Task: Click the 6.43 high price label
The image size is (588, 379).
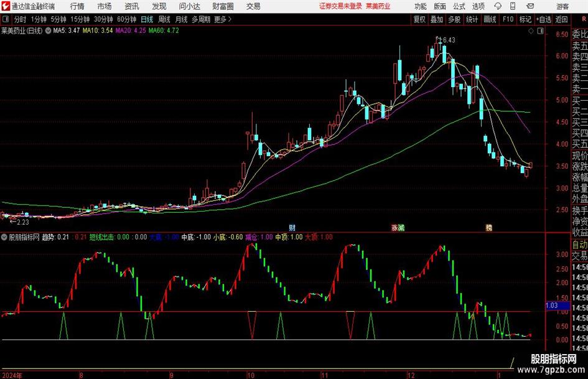Action: [449, 40]
